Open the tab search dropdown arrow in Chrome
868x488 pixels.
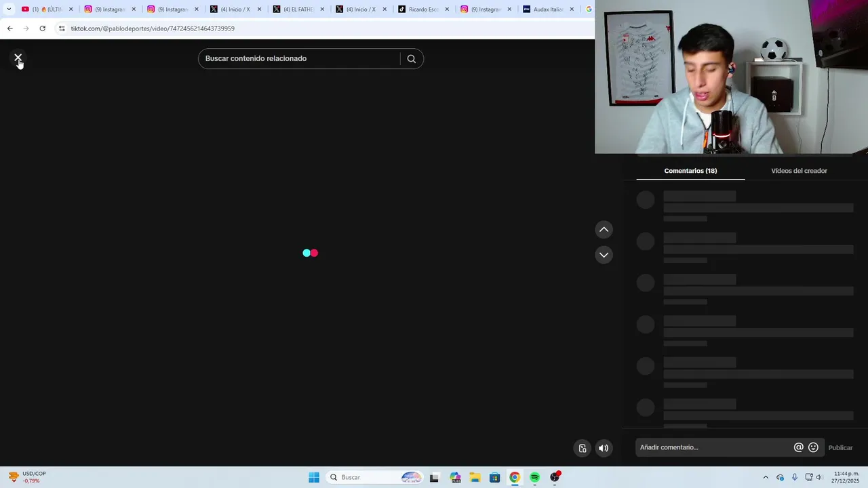click(9, 9)
